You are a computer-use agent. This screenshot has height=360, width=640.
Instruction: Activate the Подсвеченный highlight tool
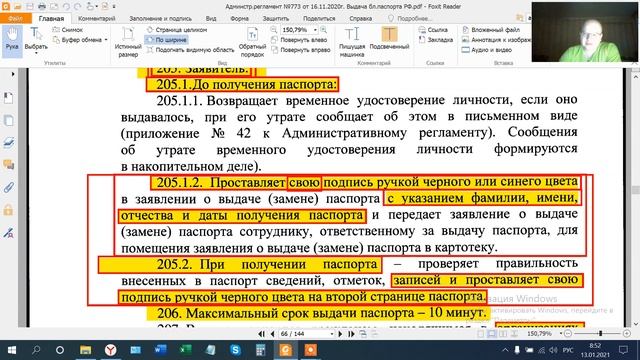[389, 39]
